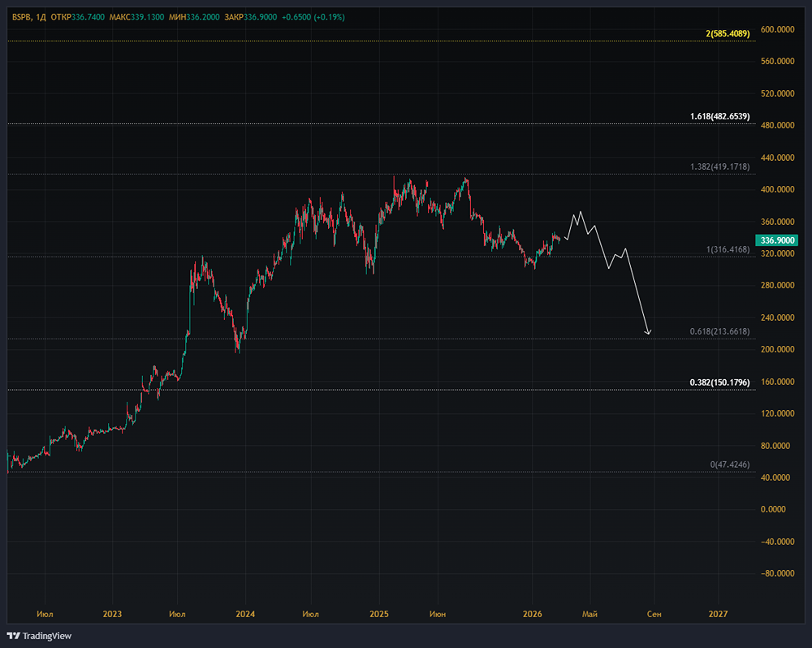The height and width of the screenshot is (648, 812).
Task: Select the 0.382(150.1796) Fibonacci level label
Action: pos(719,382)
